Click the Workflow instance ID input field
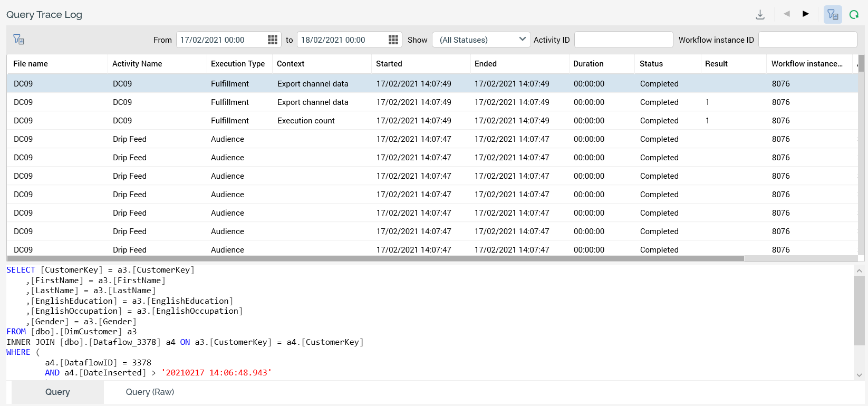This screenshot has width=868, height=406. click(x=807, y=40)
